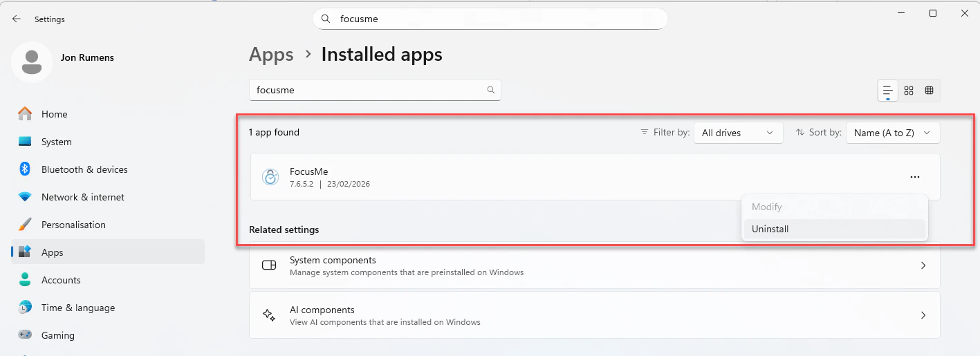Screen dimensions: 980x356
Task: Open Accounts settings
Action: [x=108, y=280]
